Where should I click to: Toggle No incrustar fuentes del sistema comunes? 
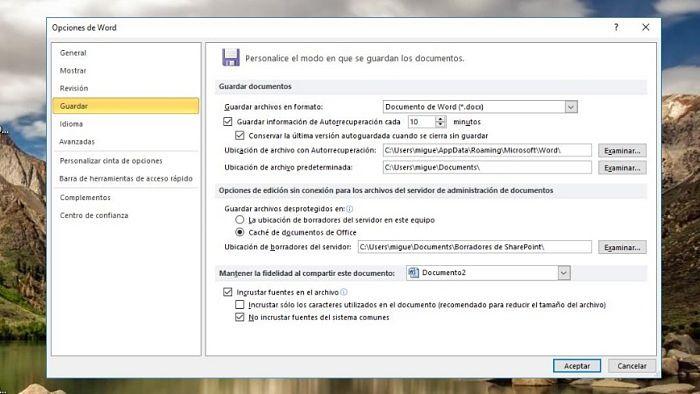pos(240,317)
